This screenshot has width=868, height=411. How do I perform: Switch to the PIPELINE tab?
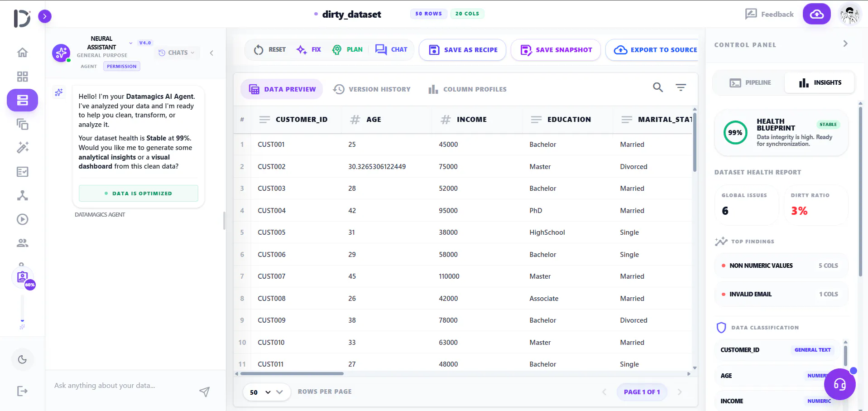750,82
